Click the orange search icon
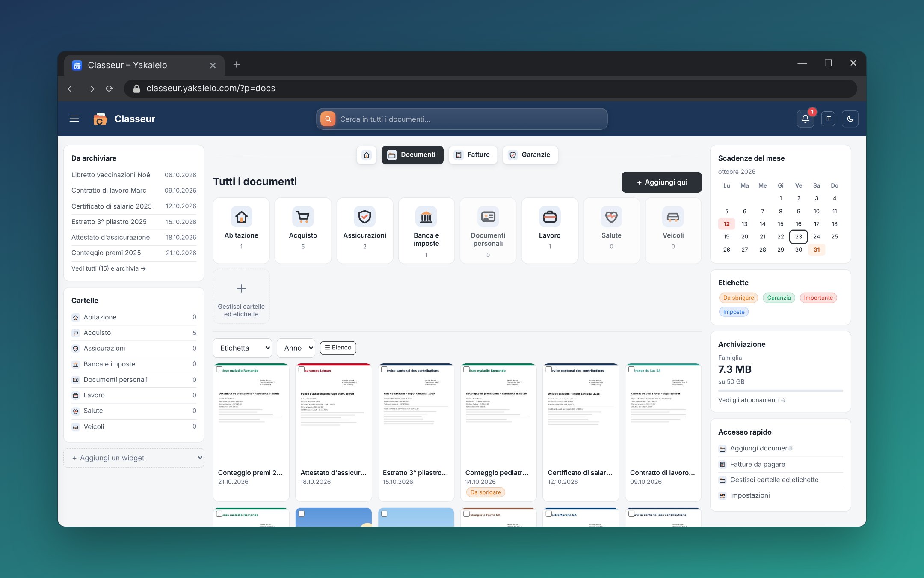Image resolution: width=924 pixels, height=578 pixels. point(328,119)
